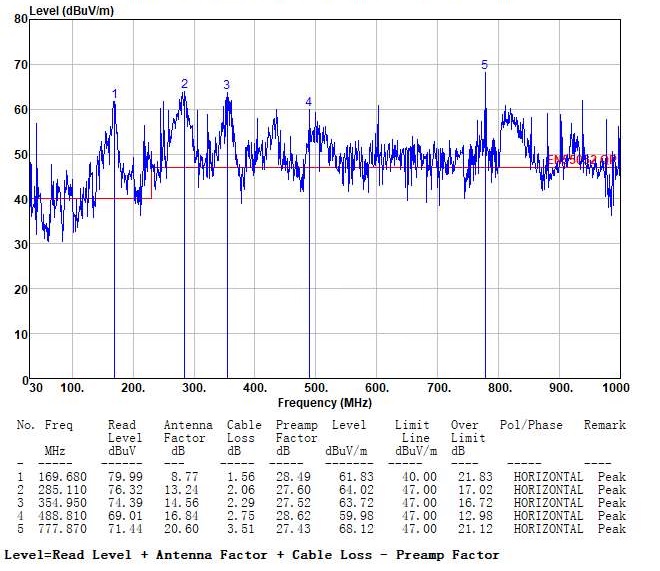Click the read level value 69.01
Screen dimensions: 660x571
point(125,516)
